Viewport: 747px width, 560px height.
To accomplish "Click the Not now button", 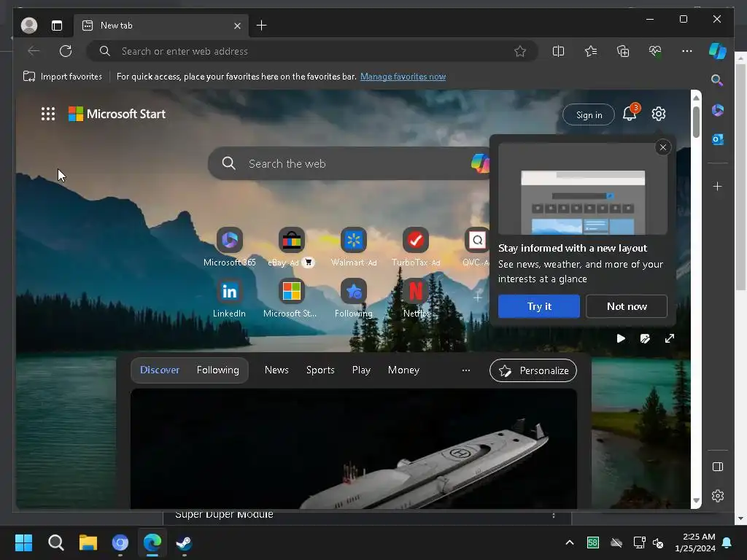I will (627, 306).
